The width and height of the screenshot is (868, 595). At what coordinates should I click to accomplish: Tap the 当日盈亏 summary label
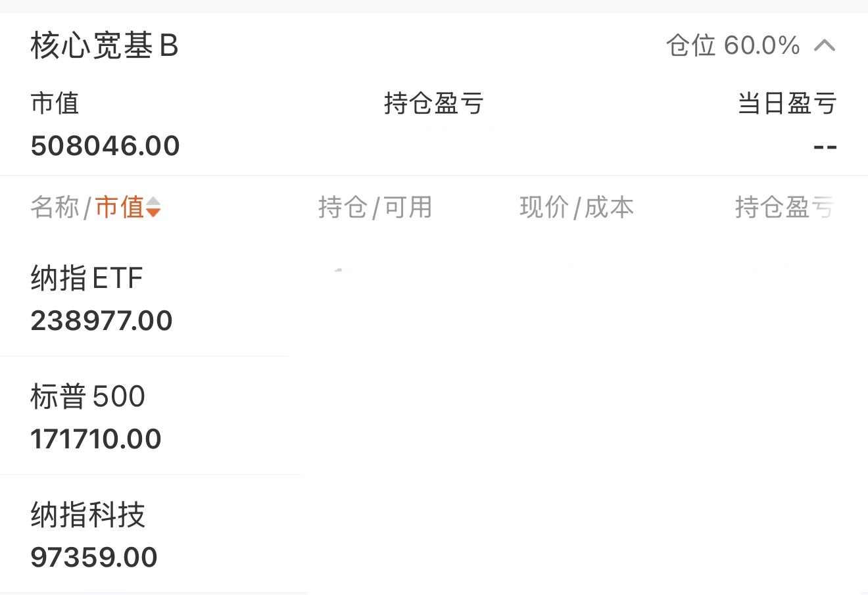click(x=786, y=103)
